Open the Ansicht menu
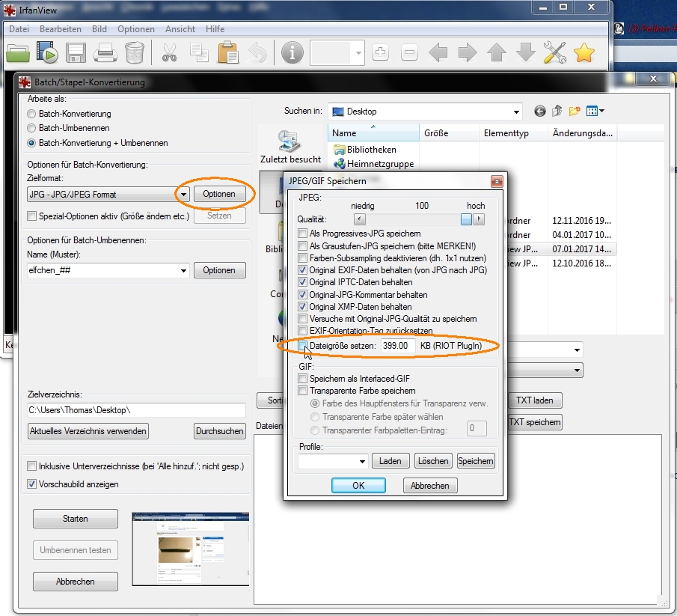The height and width of the screenshot is (616, 677). [x=180, y=29]
